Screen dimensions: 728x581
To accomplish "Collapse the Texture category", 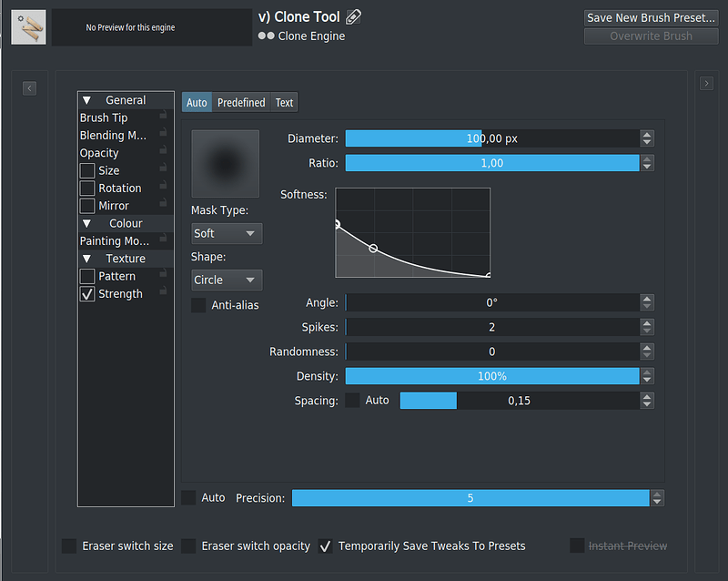I will 86,259.
